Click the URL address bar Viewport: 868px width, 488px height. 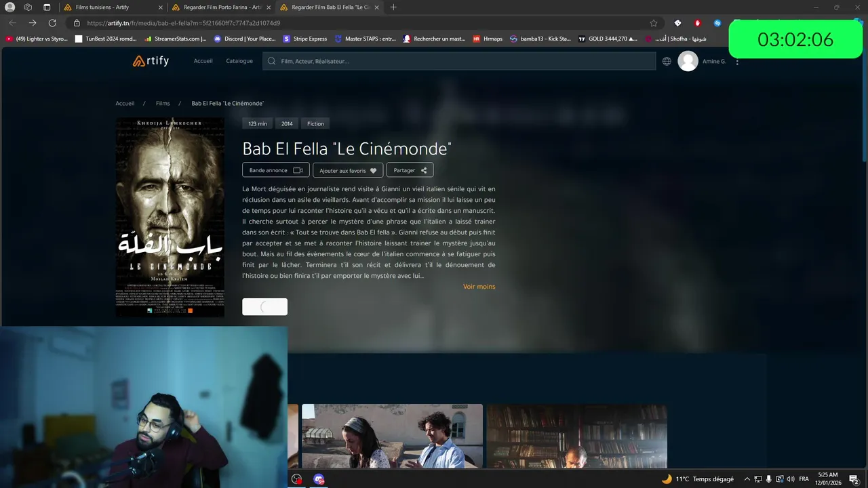[366, 22]
